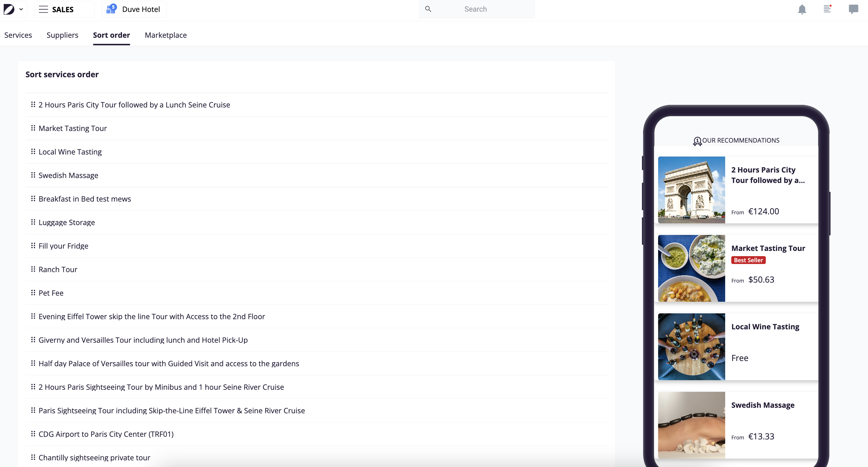This screenshot has width=868, height=467.
Task: Grab drag handle for CDG Airport to Paris
Action: tap(33, 434)
